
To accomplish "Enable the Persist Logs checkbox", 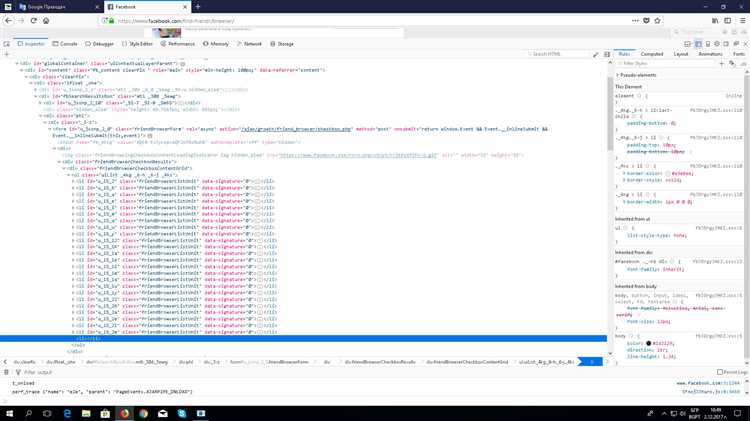I will click(720, 372).
